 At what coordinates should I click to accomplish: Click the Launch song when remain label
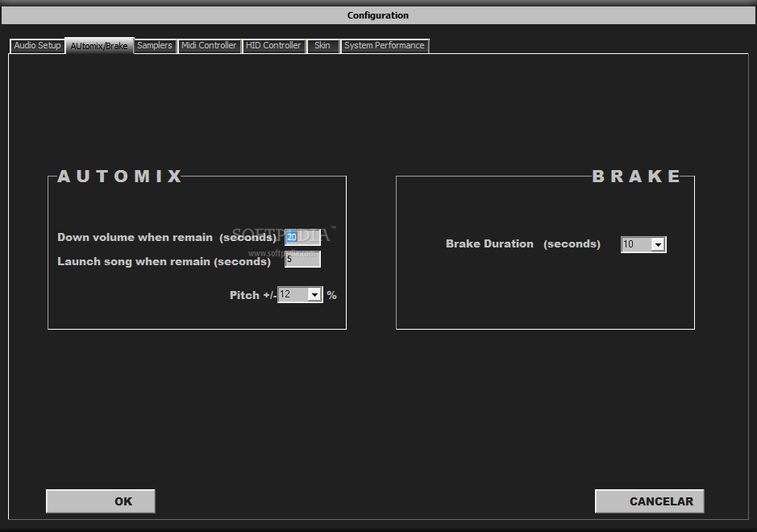pyautogui.click(x=164, y=262)
